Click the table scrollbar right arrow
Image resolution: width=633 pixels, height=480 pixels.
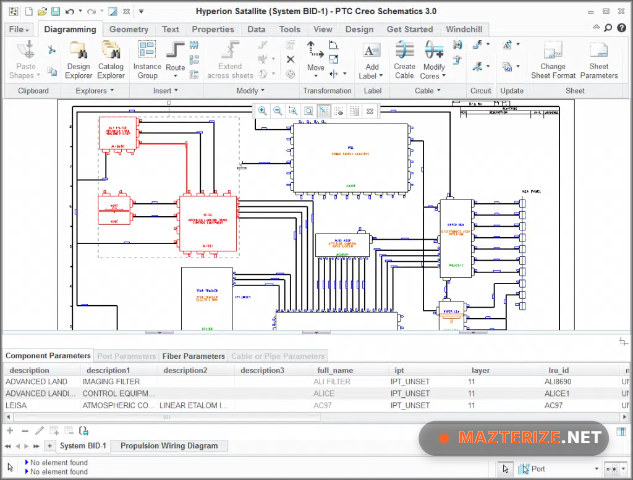[x=624, y=417]
